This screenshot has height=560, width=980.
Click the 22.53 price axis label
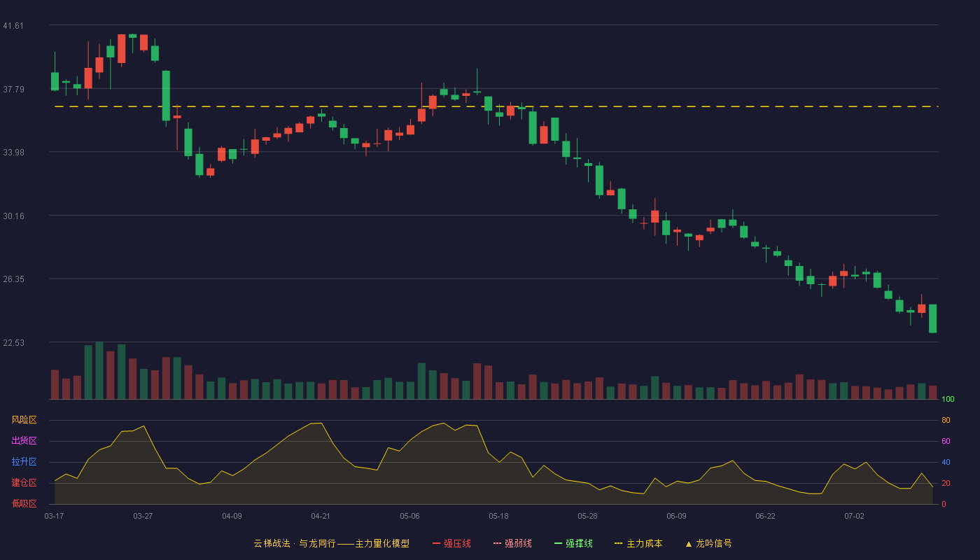point(13,343)
